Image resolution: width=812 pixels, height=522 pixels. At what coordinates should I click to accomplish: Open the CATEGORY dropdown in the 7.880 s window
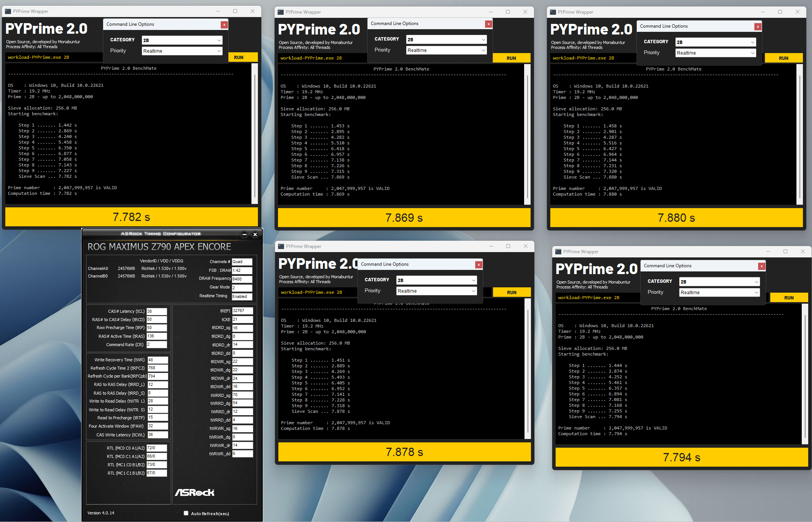pos(716,42)
